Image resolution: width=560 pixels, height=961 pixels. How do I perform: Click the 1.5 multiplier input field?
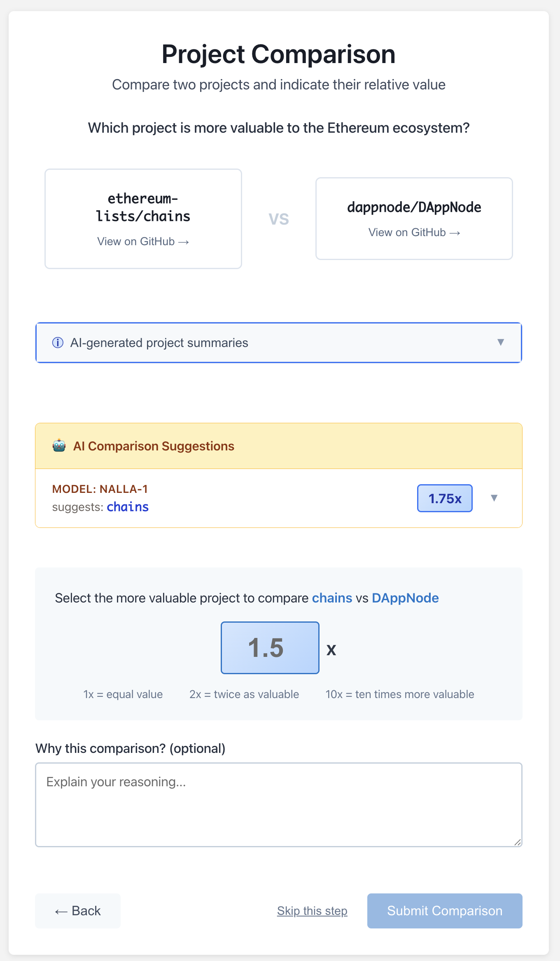pos(270,647)
